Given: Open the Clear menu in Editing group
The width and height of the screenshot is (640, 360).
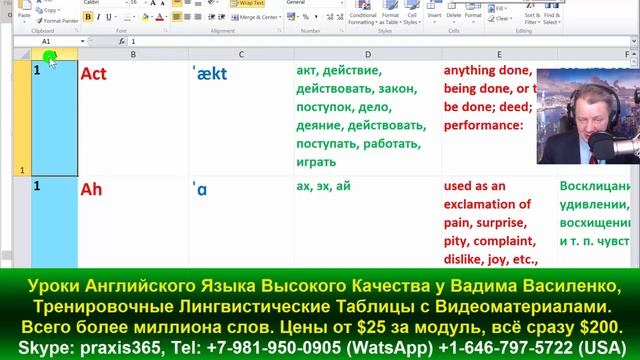Looking at the screenshot, I should pos(500,18).
